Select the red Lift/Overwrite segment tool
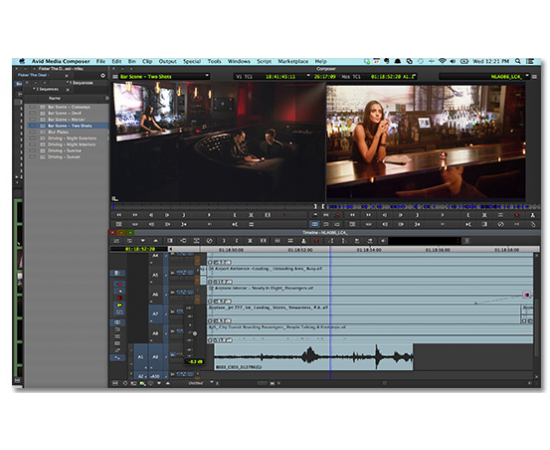Viewport: 550px width, 450px height. [119, 284]
